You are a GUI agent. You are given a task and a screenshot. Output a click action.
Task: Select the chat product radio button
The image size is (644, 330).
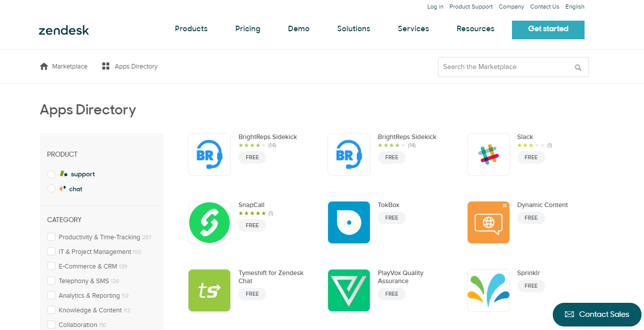pyautogui.click(x=51, y=189)
